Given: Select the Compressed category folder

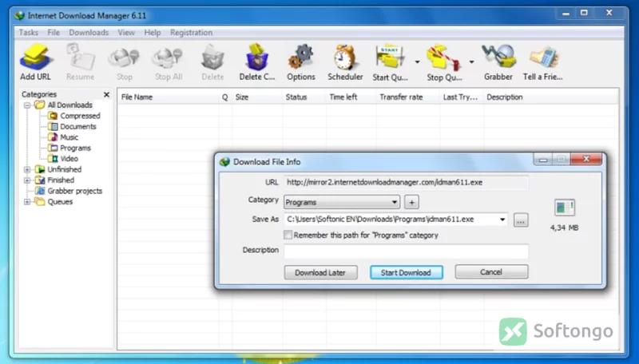Looking at the screenshot, I should click(x=74, y=116).
